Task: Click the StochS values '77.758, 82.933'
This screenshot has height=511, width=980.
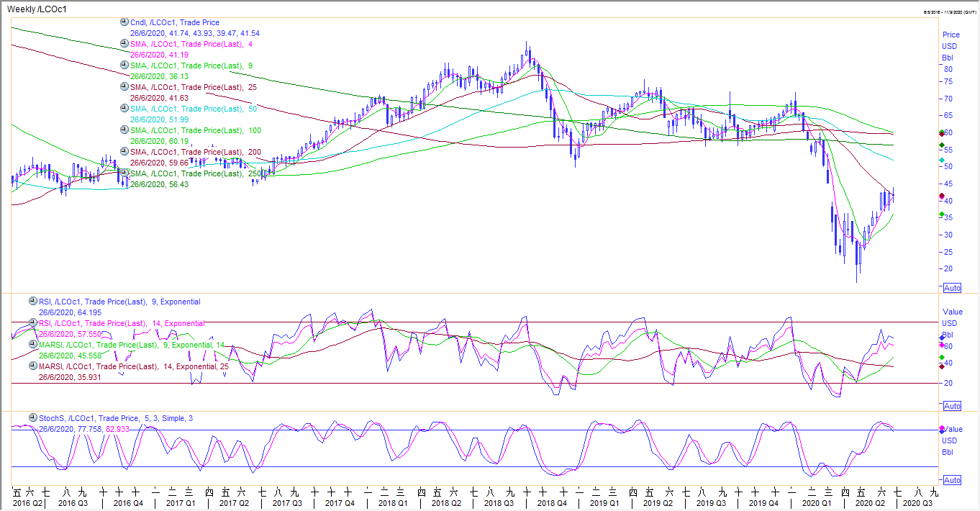Action: coord(104,429)
